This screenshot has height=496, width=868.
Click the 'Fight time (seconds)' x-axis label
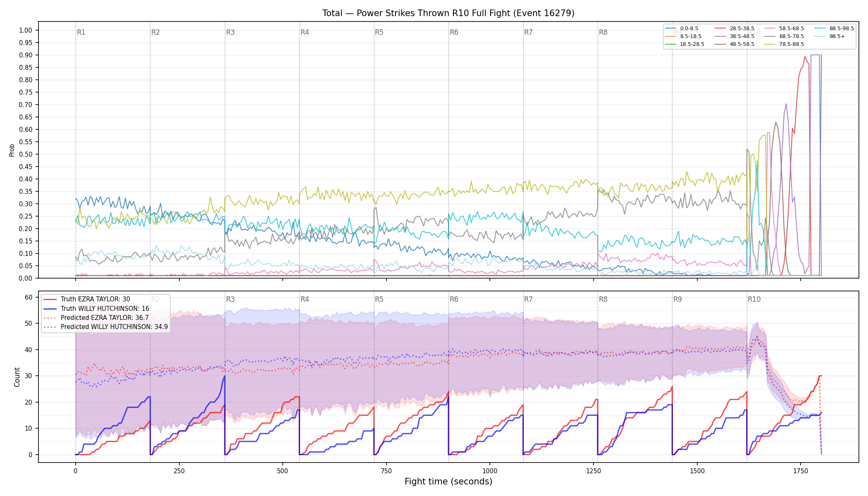pos(448,482)
